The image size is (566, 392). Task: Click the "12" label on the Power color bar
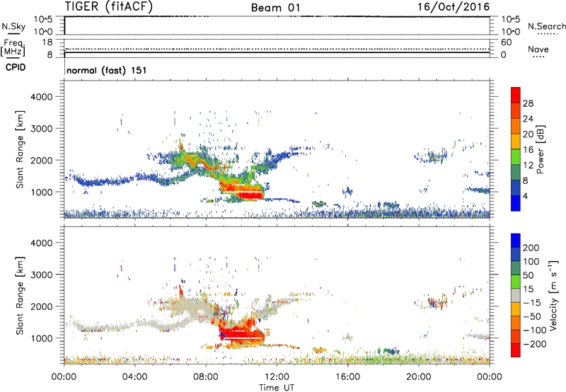(528, 166)
